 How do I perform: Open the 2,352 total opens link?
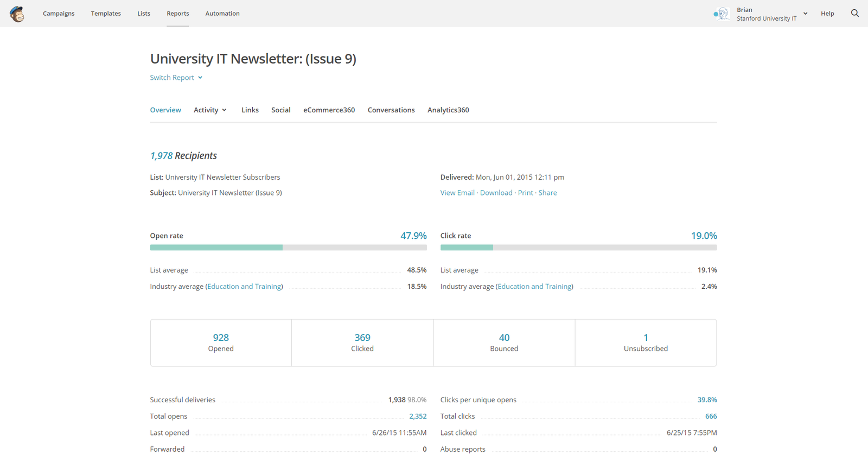pyautogui.click(x=418, y=416)
